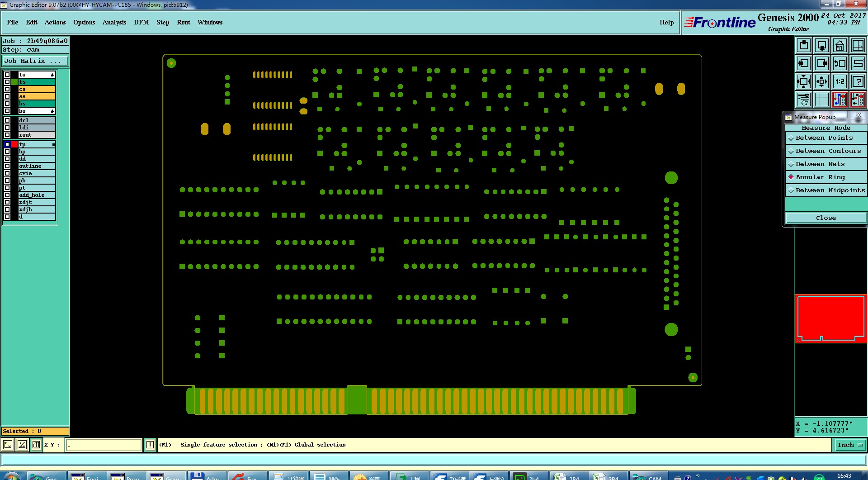Viewport: 868px width, 480px height.
Task: Click the zoom out diverging-arrows icon
Action: (822, 81)
